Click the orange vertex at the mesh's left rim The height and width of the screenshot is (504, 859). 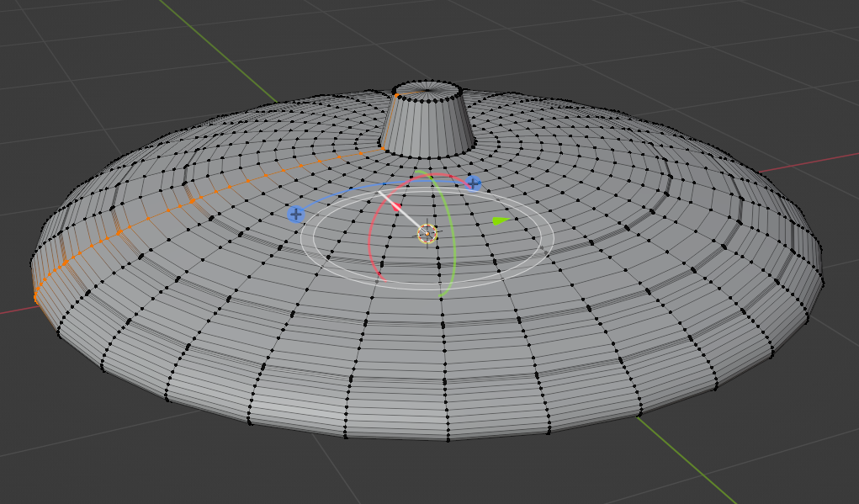click(36, 296)
